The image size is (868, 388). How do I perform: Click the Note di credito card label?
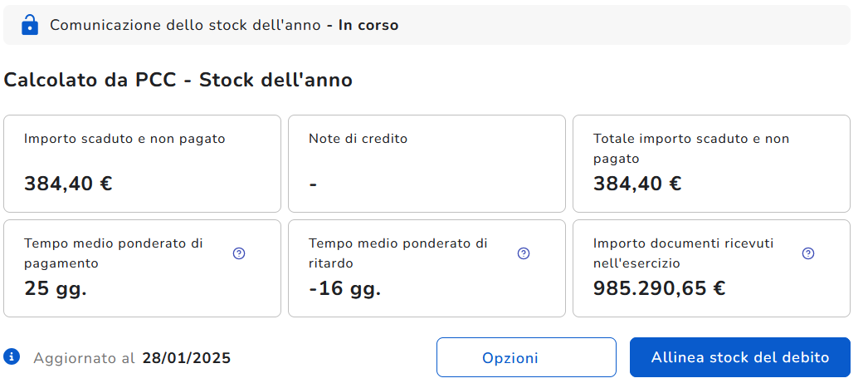pyautogui.click(x=358, y=139)
